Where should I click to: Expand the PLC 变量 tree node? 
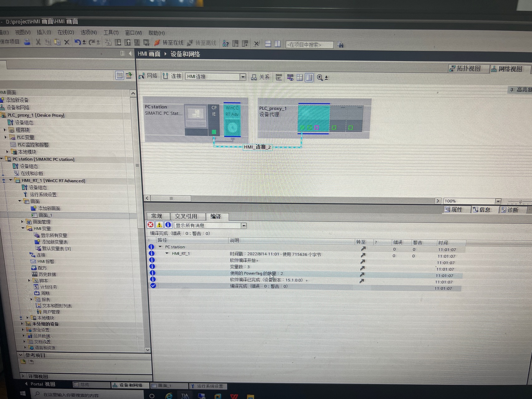pos(5,137)
